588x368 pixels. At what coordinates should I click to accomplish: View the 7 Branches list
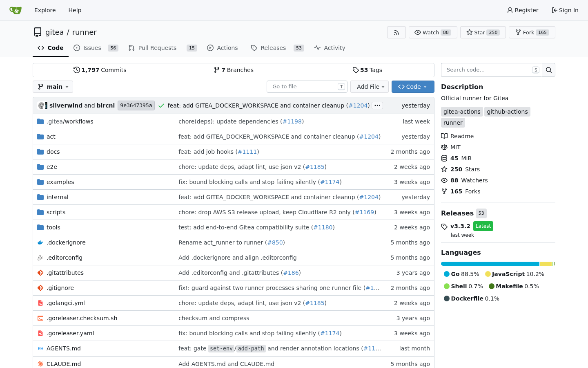pyautogui.click(x=234, y=70)
